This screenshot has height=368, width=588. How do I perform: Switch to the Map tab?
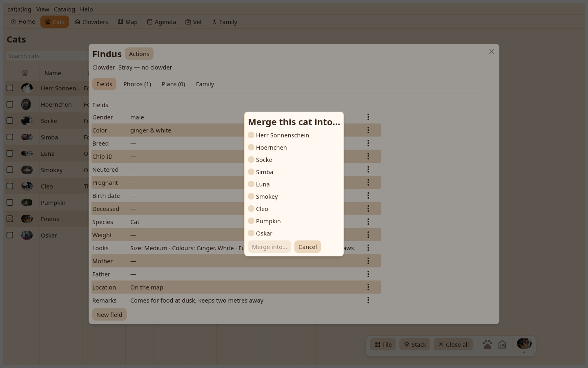128,22
